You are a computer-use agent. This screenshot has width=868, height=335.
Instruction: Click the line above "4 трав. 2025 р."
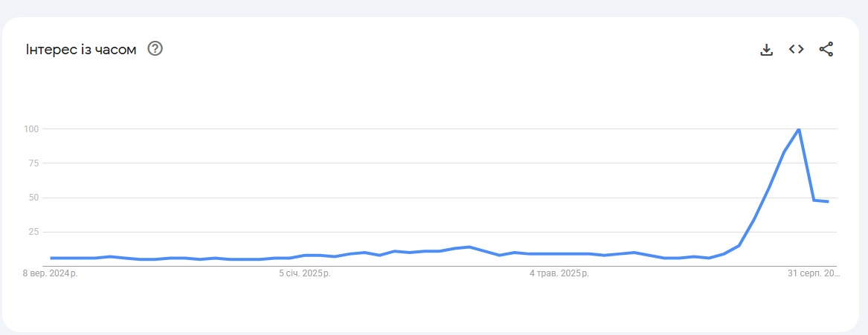pyautogui.click(x=559, y=254)
